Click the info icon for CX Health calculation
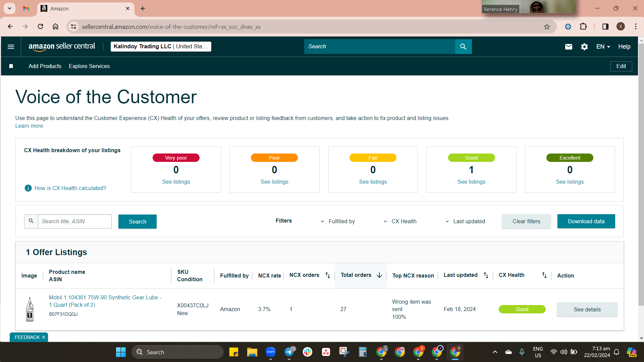The image size is (644, 362). point(28,188)
